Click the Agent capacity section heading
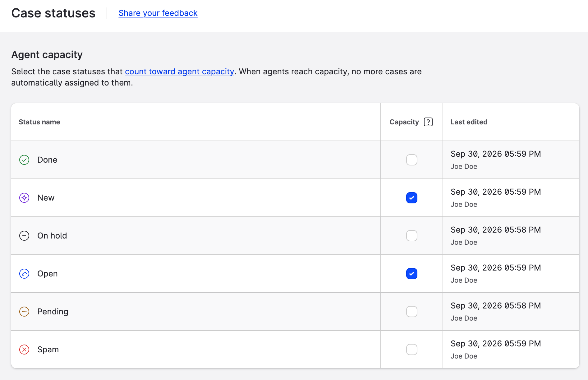This screenshot has height=380, width=588. point(47,55)
